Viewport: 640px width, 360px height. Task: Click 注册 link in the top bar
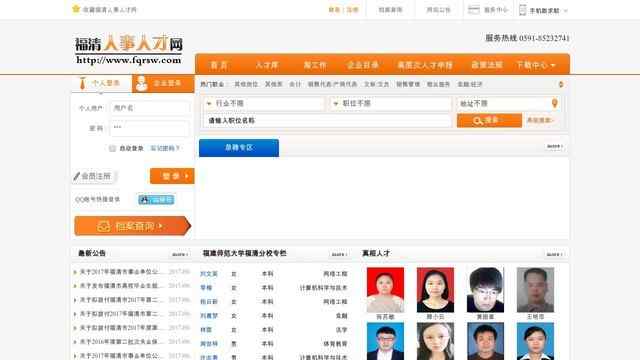coord(352,10)
